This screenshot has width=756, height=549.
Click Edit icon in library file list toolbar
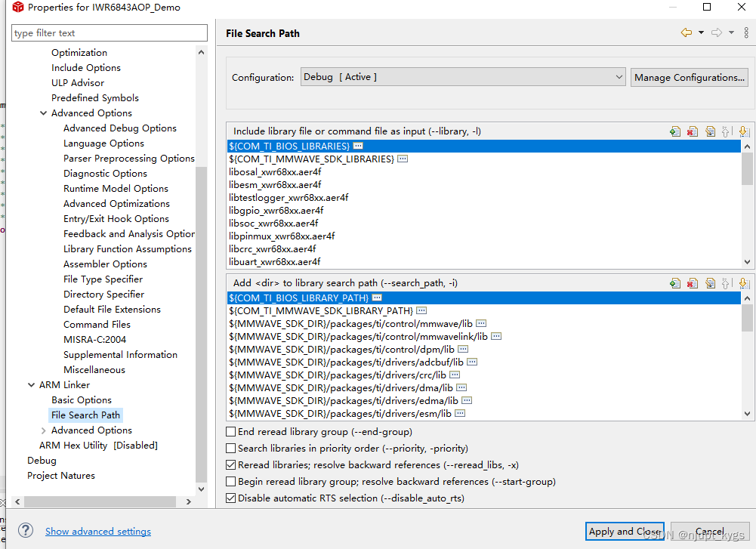(710, 131)
